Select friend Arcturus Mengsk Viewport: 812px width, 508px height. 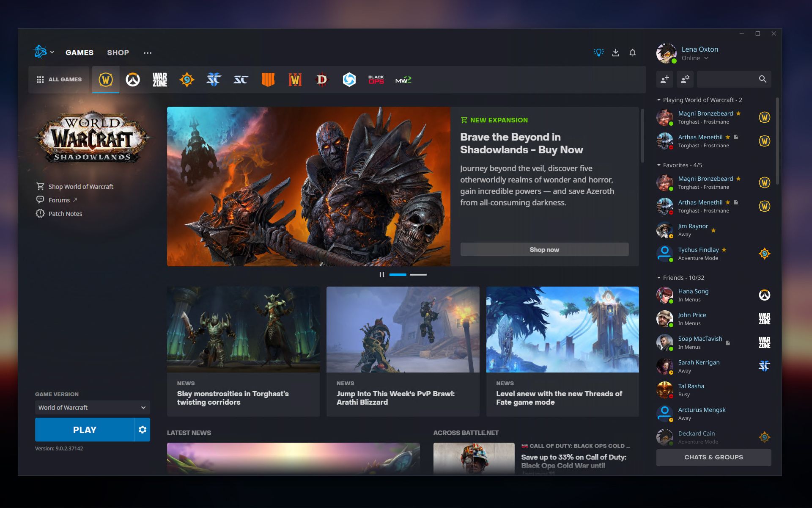[x=713, y=414]
